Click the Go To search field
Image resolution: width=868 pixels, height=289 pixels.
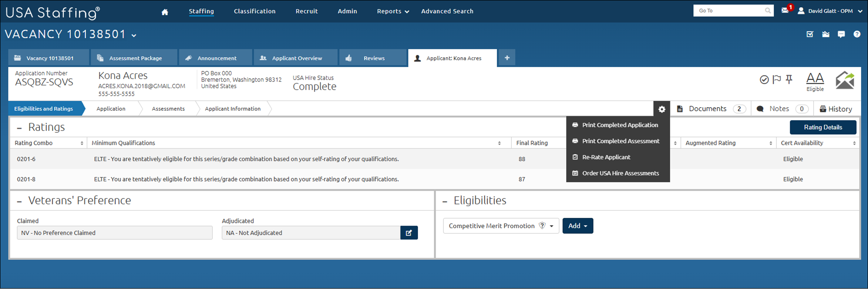coord(729,11)
